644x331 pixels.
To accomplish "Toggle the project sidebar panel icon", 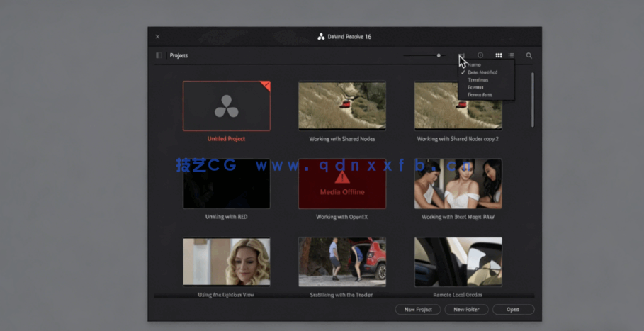I will (x=159, y=55).
